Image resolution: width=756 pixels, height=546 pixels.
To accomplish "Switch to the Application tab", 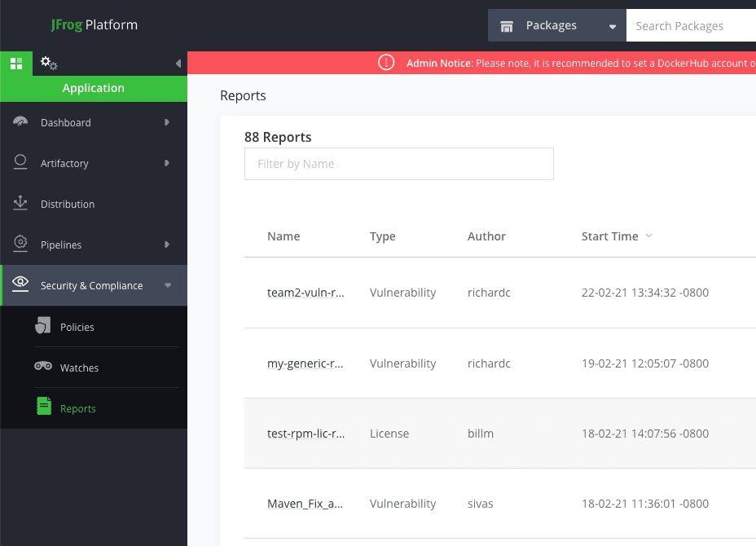I will 93,87.
